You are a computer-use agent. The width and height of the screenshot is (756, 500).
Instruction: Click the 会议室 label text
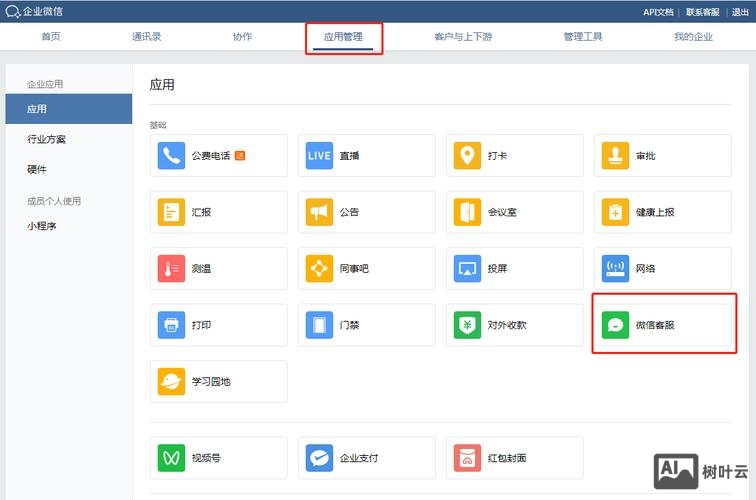[502, 212]
